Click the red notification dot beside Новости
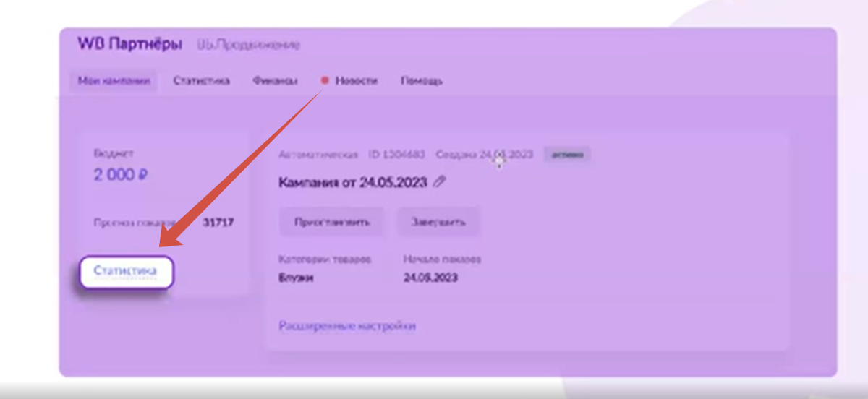Viewport: 868px width, 399px height. click(325, 81)
